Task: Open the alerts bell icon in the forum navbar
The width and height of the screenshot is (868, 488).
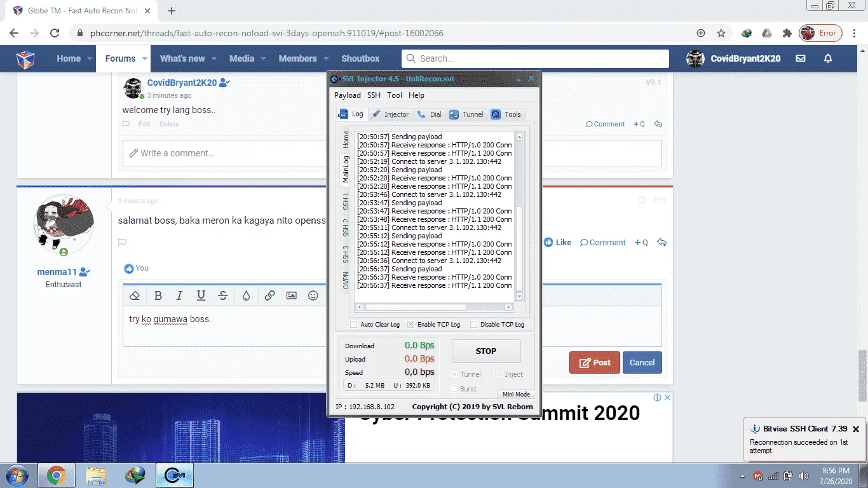Action: 828,58
